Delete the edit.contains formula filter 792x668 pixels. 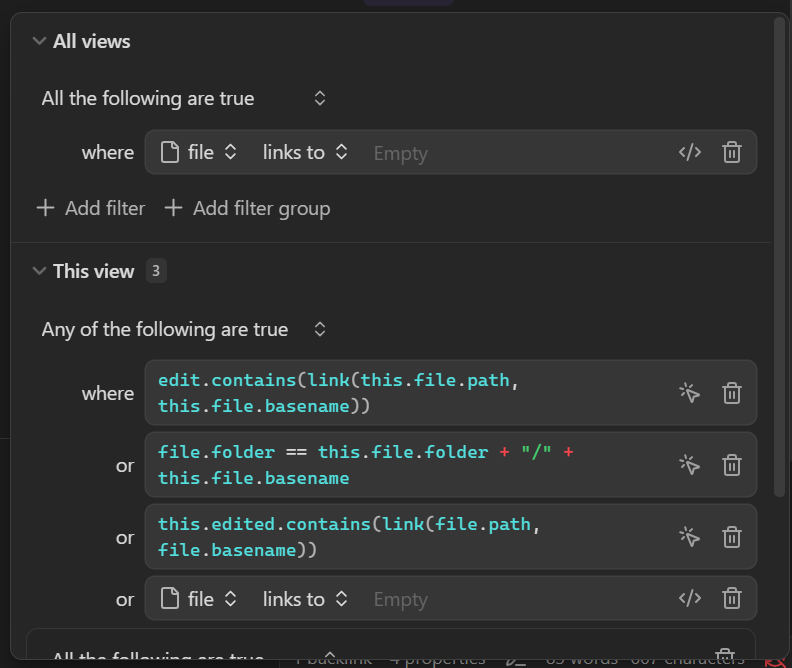732,393
